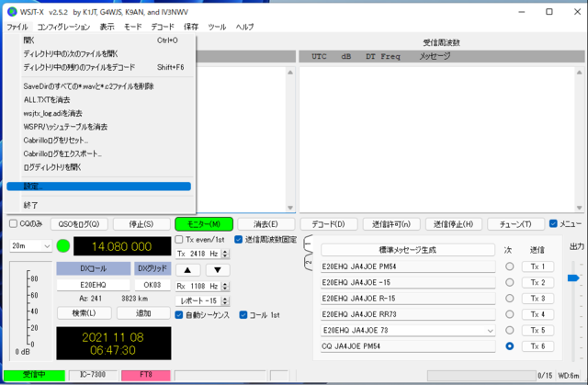
Task: Select the next radio for Tx 4
Action: (x=509, y=314)
